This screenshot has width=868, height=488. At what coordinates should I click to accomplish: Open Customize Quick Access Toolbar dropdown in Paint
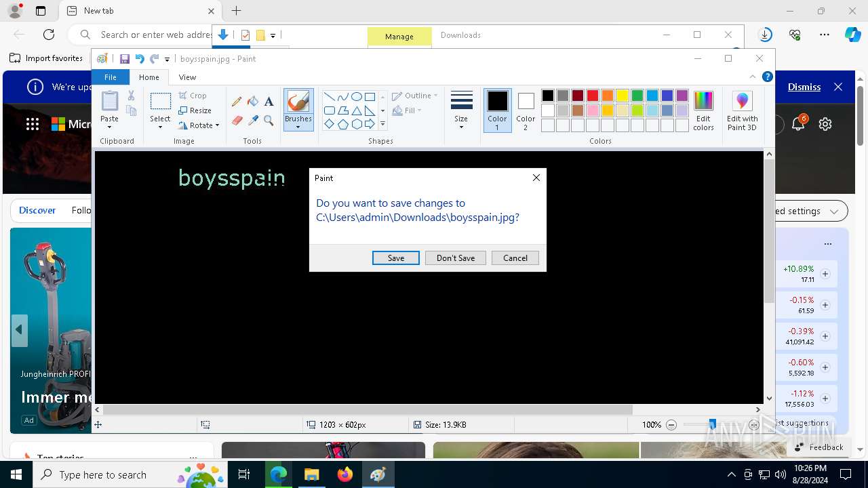click(x=167, y=59)
